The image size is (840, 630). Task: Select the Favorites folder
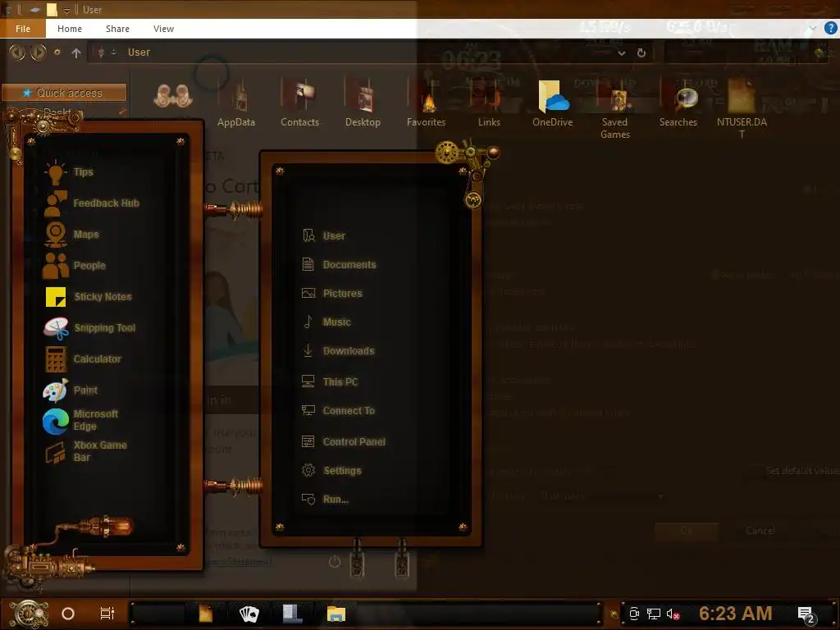426,104
